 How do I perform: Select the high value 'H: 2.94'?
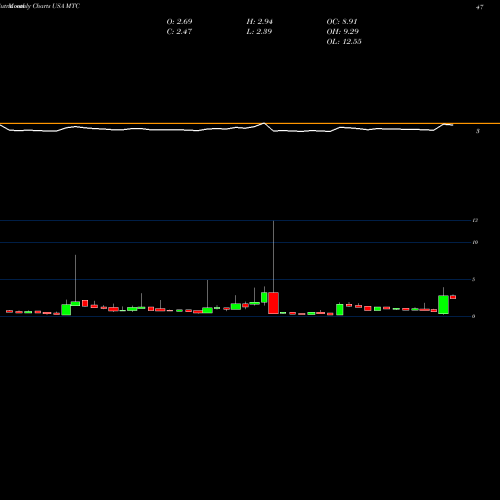point(260,22)
